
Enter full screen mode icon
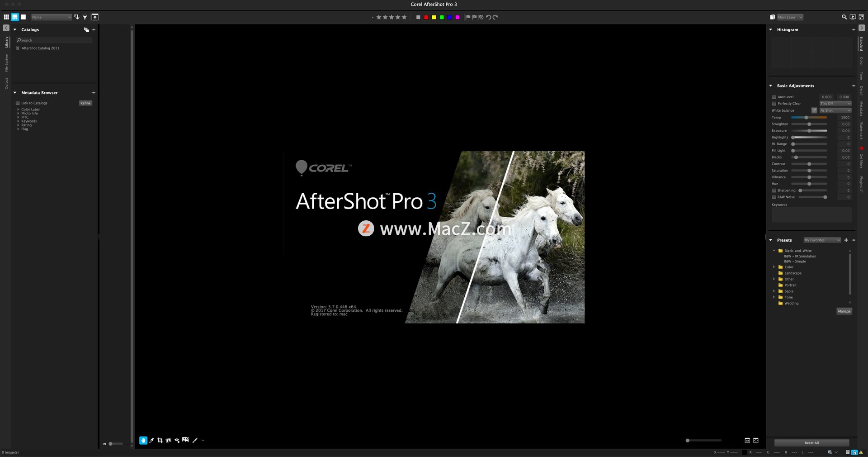point(861,17)
